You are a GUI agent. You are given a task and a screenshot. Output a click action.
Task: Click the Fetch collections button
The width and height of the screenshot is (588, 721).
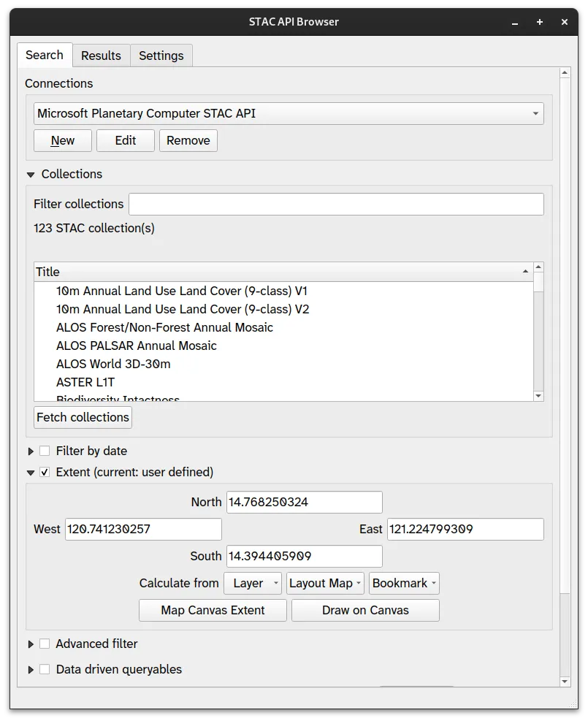[x=83, y=418]
